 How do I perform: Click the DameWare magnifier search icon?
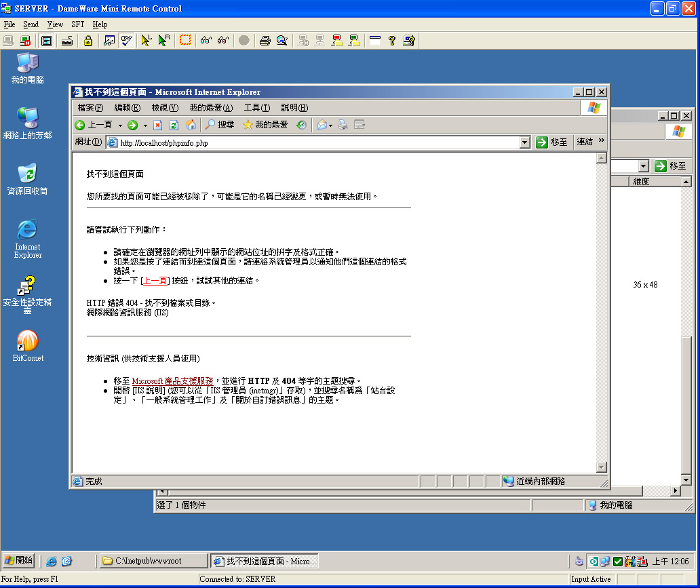[x=281, y=41]
